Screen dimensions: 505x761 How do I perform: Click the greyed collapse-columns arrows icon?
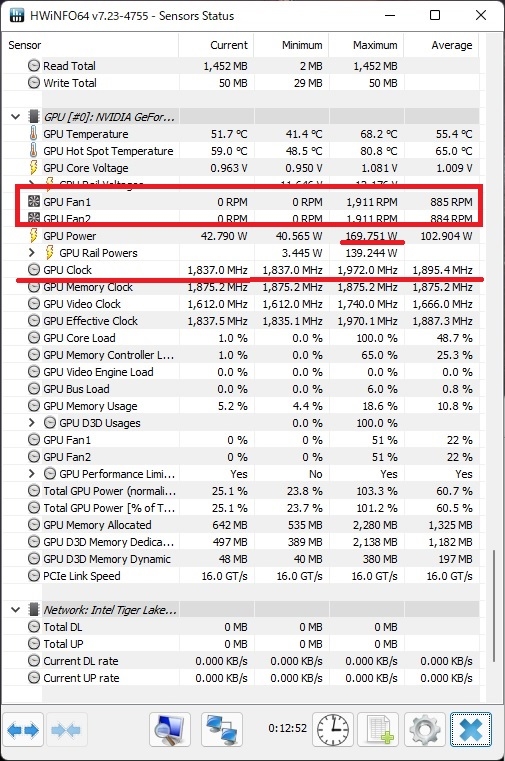tap(66, 729)
